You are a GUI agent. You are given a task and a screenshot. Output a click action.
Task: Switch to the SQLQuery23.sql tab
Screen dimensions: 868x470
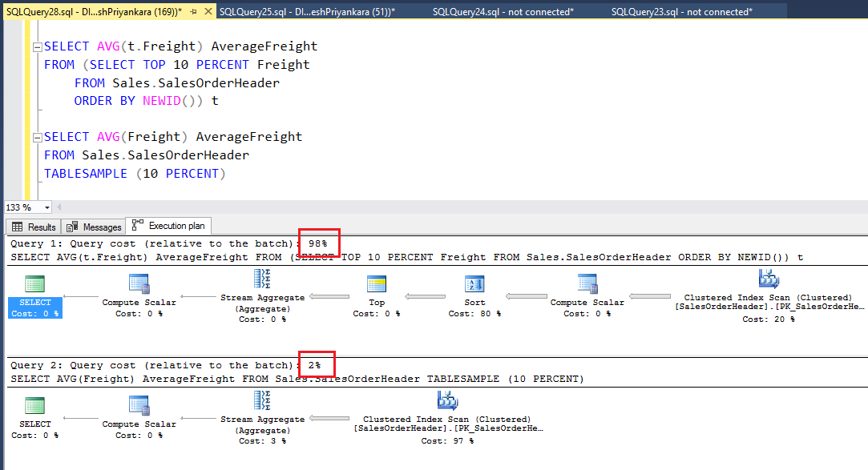tap(685, 11)
